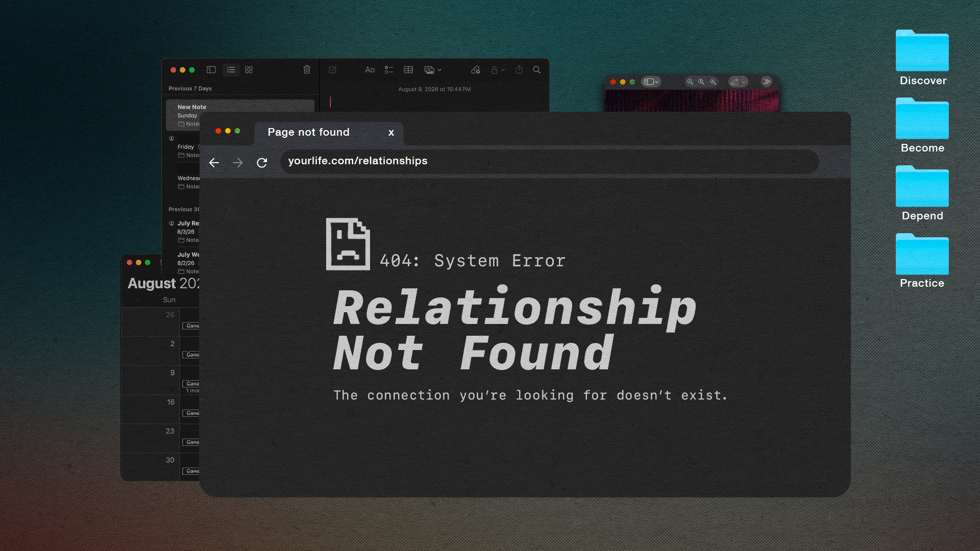Open Preview's sidebar view dropdown

(651, 82)
